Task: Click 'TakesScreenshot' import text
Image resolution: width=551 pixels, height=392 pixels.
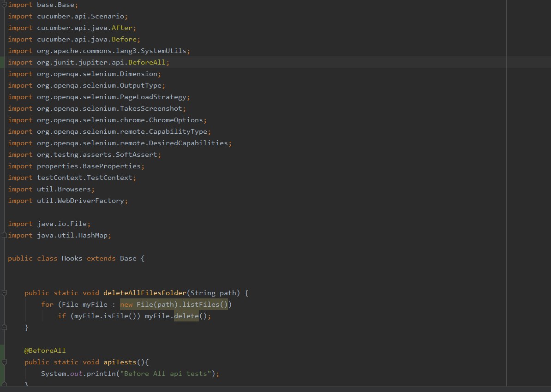Action: point(151,108)
